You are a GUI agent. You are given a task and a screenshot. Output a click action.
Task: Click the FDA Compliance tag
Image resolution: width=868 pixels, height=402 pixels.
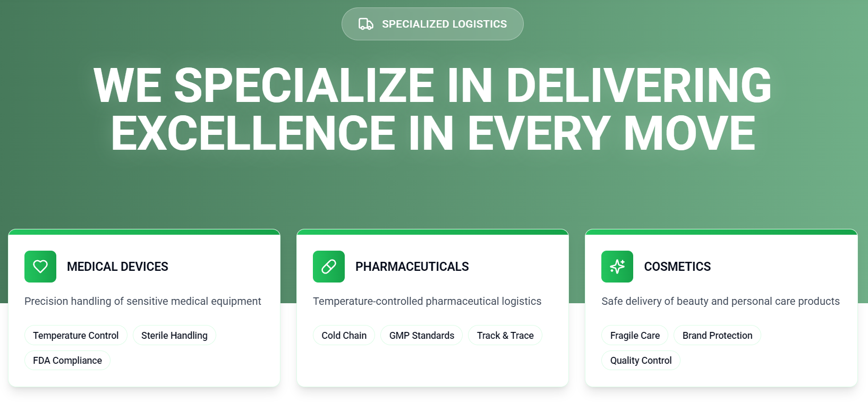coord(67,361)
